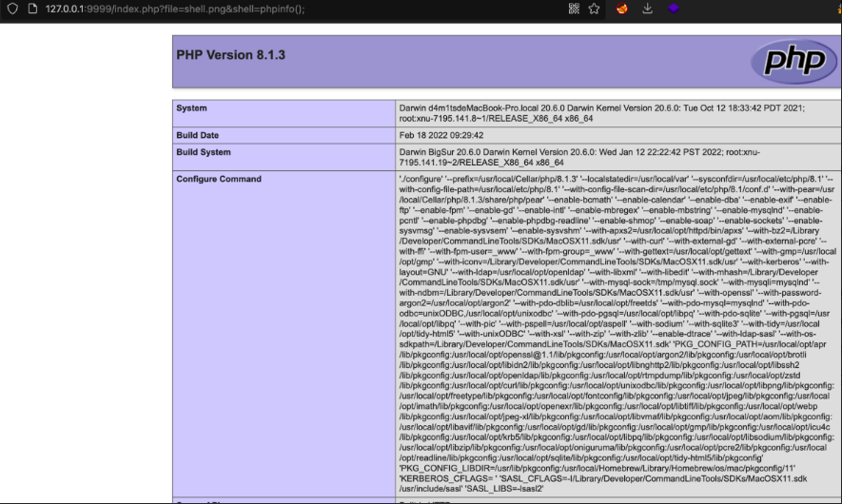Click the configure command text starting './configure'
The width and height of the screenshot is (842, 504).
tap(617, 334)
